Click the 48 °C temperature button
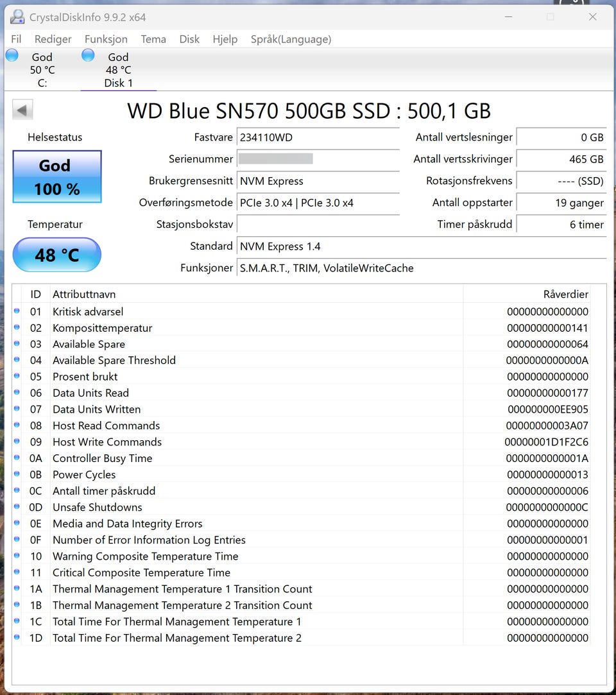This screenshot has height=695, width=616. point(57,255)
